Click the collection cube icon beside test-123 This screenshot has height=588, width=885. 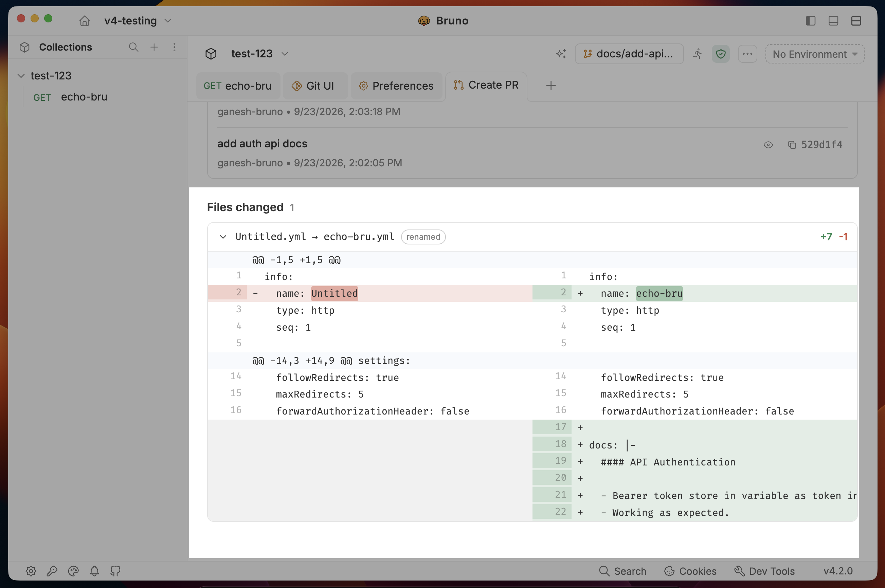(x=211, y=54)
